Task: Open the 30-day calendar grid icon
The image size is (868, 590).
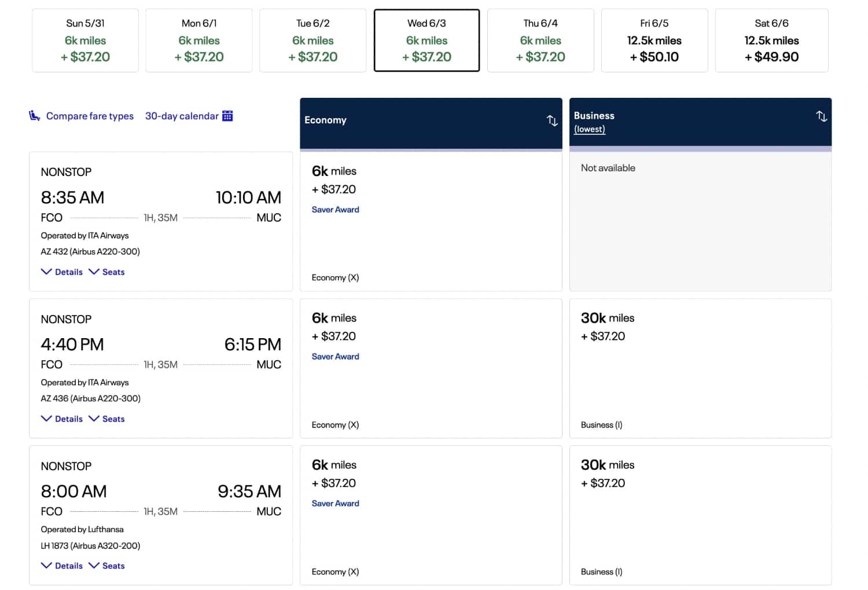Action: 228,116
